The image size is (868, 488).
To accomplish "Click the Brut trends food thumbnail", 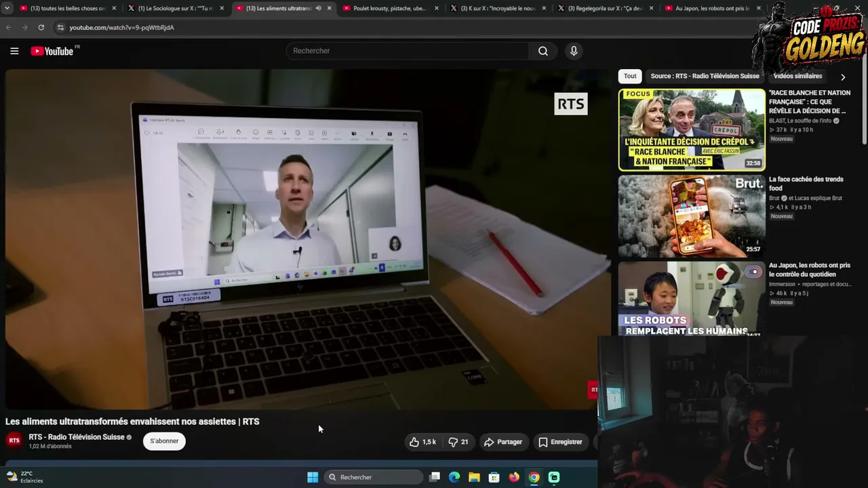I will tap(692, 216).
